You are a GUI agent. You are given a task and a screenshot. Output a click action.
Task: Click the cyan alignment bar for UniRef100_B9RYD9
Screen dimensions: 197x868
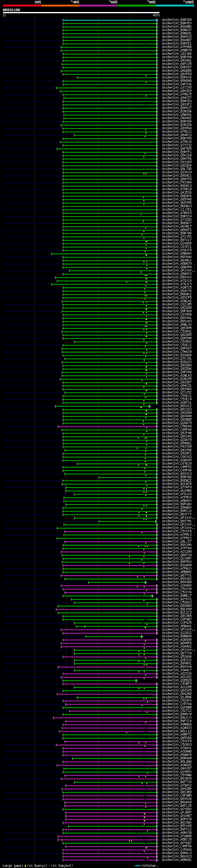point(110,20)
